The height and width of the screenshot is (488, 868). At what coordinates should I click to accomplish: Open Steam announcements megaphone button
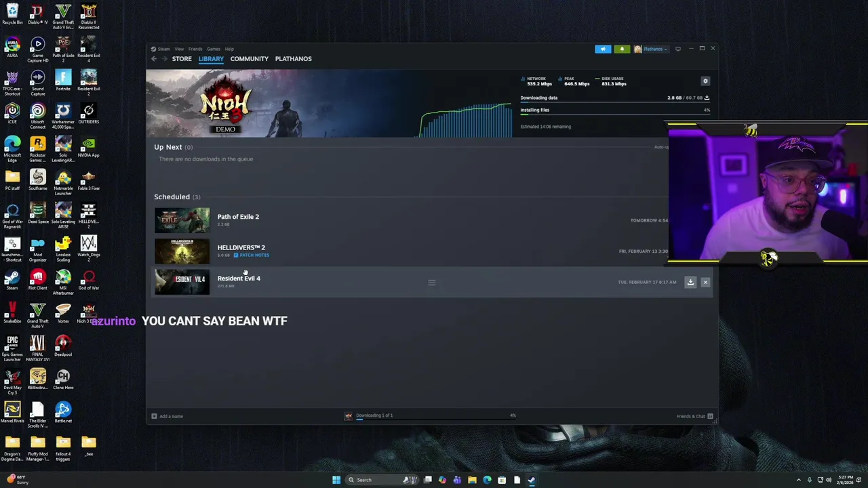tap(603, 49)
